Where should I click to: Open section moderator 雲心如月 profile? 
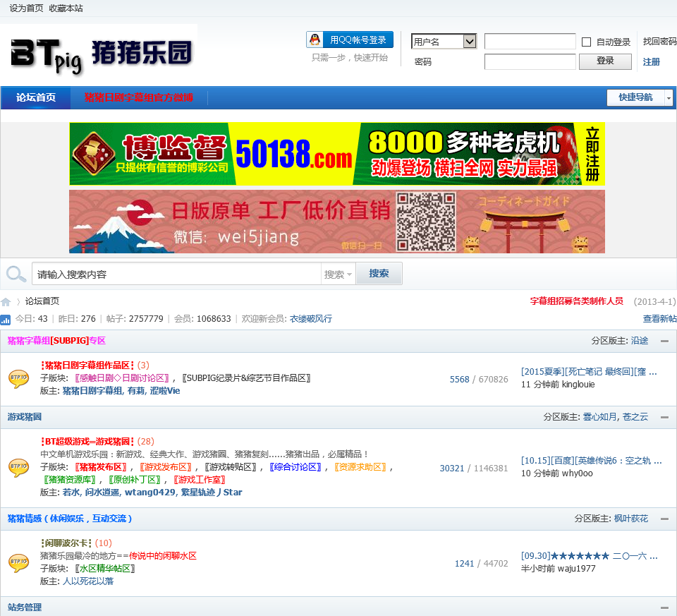(x=599, y=417)
